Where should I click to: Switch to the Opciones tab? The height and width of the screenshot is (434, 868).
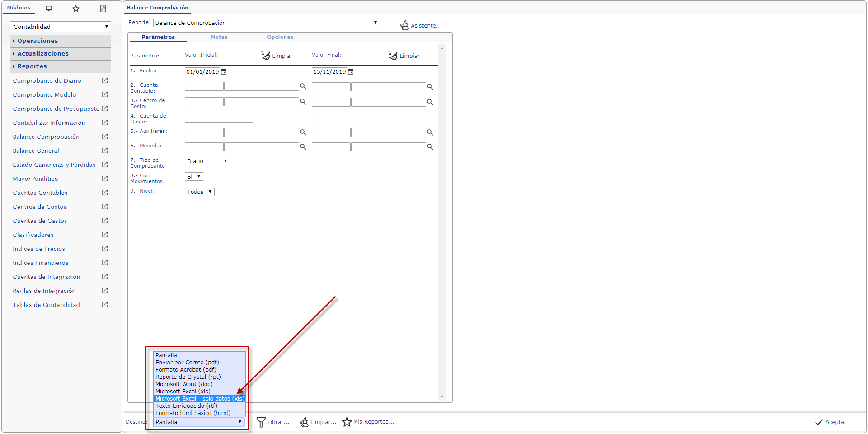point(280,37)
